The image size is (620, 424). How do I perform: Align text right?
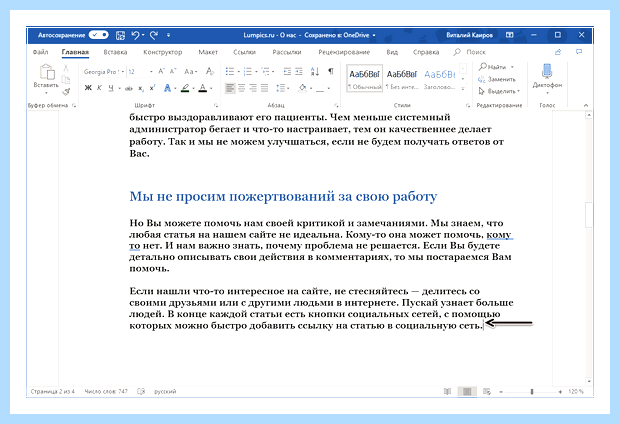click(x=253, y=88)
